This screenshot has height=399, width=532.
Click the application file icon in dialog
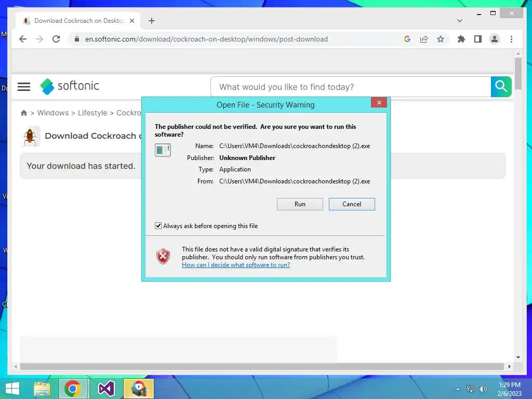(163, 150)
